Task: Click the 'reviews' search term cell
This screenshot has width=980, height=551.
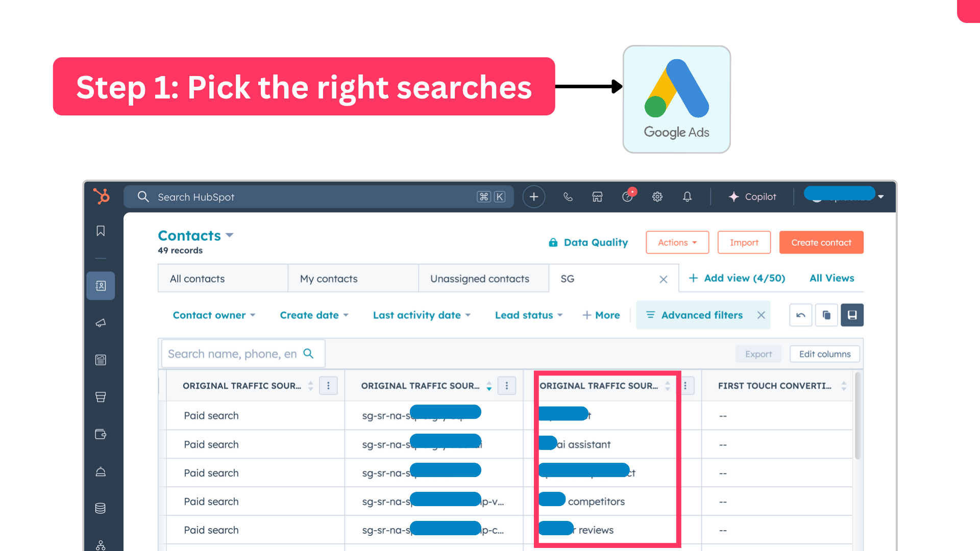Action: pyautogui.click(x=596, y=530)
